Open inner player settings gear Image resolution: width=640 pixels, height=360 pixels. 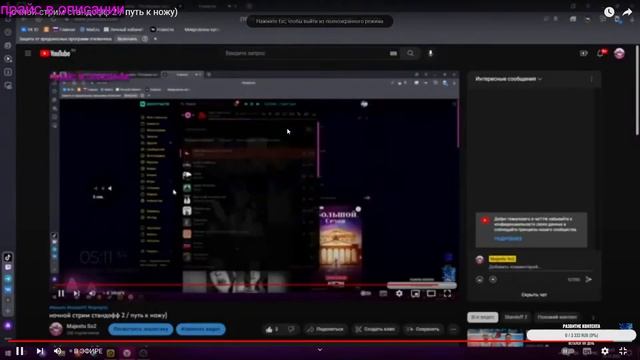[399, 293]
